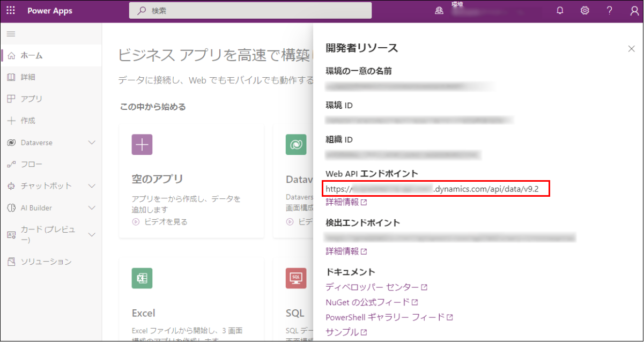
Task: Click the チャットボット sidebar icon
Action: [x=11, y=186]
